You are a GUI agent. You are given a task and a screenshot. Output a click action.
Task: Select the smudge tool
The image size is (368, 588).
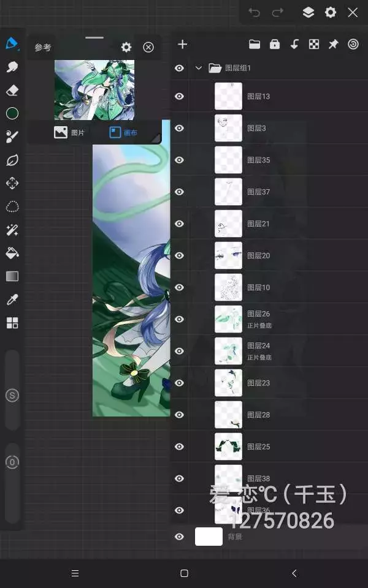coord(12,67)
